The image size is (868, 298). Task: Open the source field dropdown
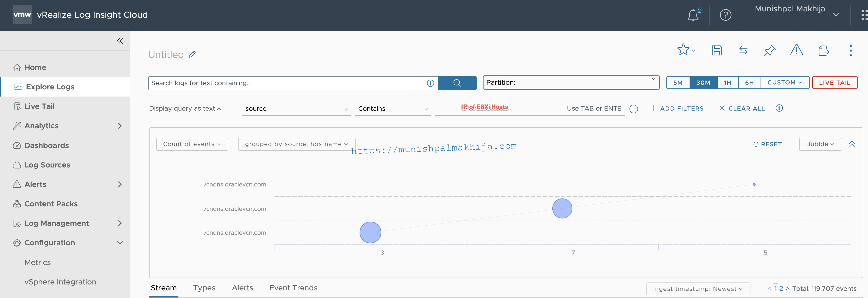(x=296, y=109)
